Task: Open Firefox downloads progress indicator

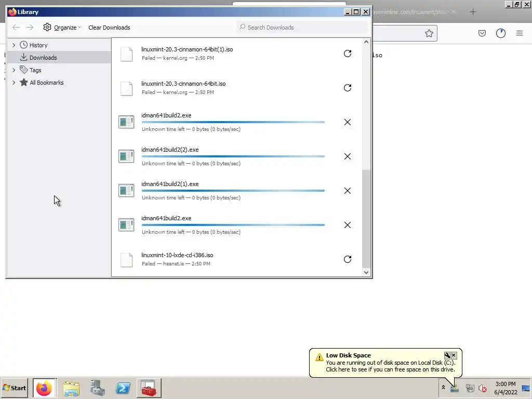Action: [501, 33]
